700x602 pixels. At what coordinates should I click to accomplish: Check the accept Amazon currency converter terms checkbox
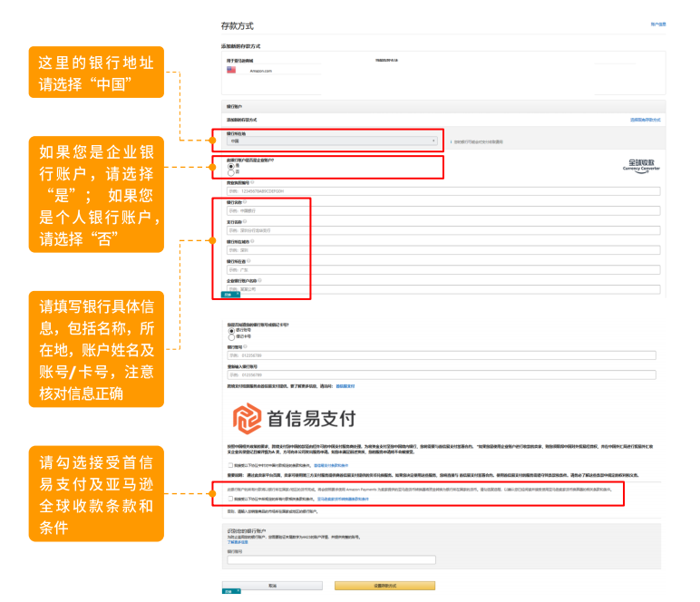(230, 499)
